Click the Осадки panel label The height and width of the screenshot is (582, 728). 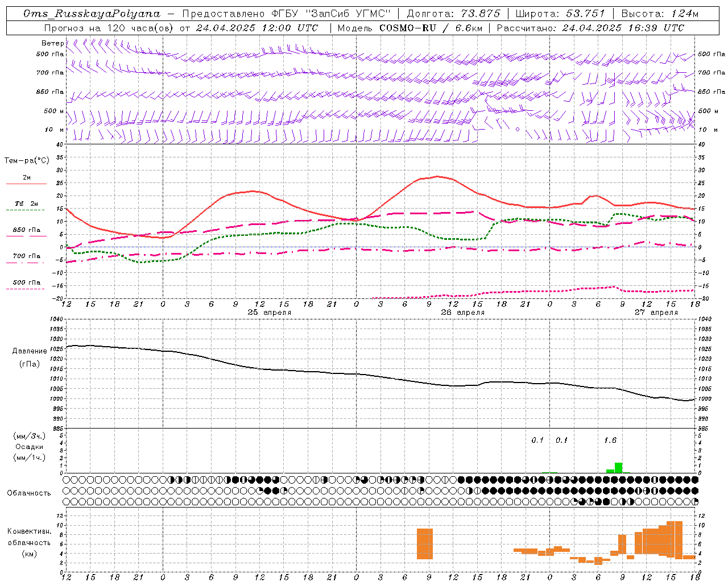(30, 447)
